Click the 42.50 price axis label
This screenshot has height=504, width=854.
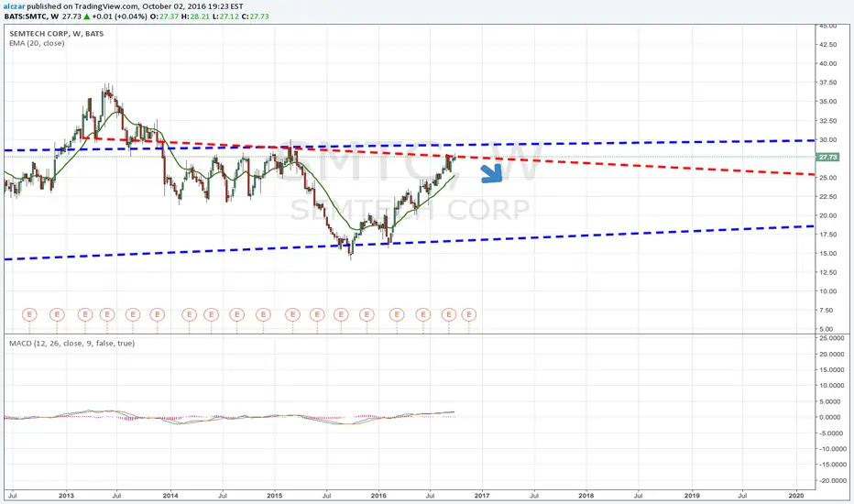click(827, 45)
